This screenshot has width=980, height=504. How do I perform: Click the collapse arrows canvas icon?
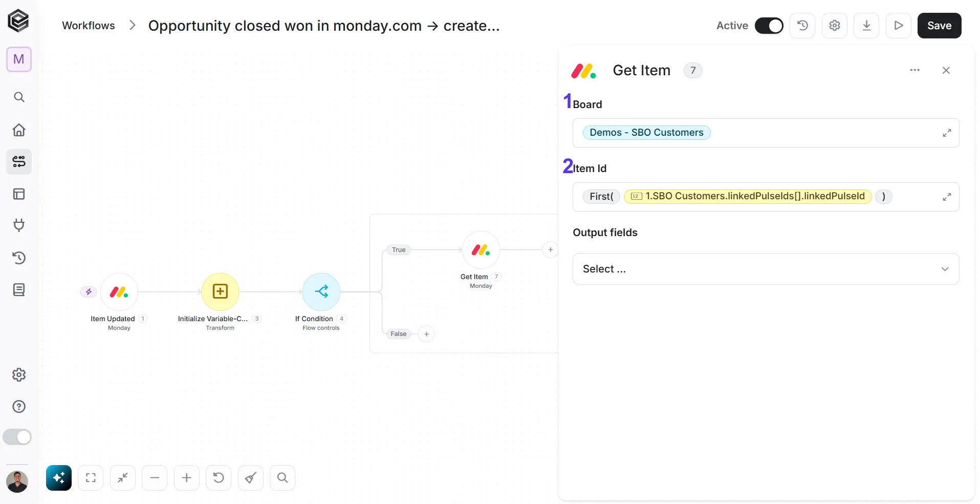[123, 478]
